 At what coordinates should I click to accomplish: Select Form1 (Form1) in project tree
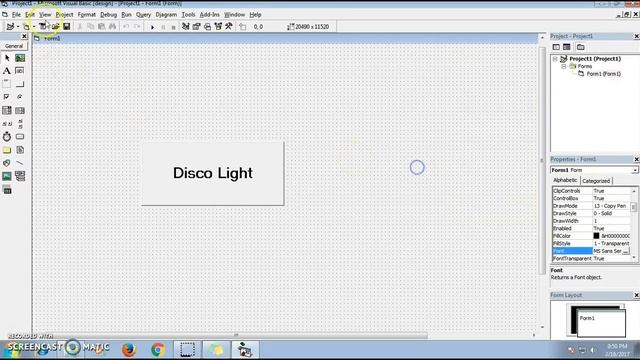(x=603, y=74)
